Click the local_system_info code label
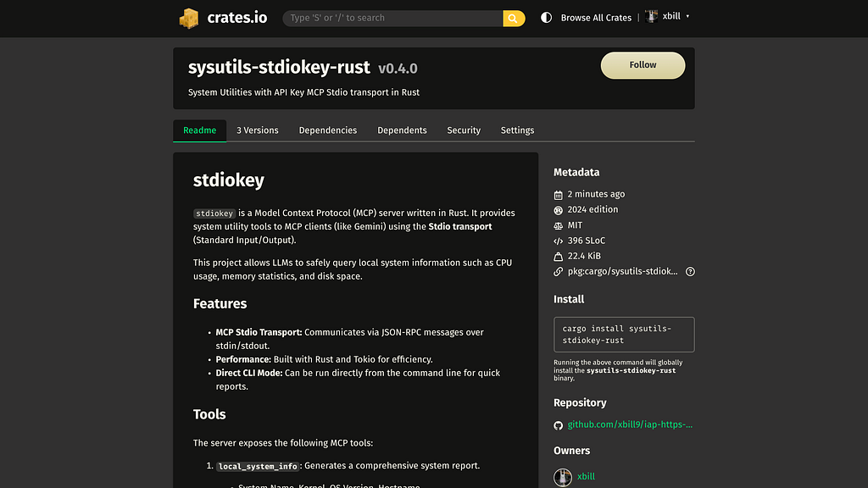868x488 pixels. click(x=258, y=467)
